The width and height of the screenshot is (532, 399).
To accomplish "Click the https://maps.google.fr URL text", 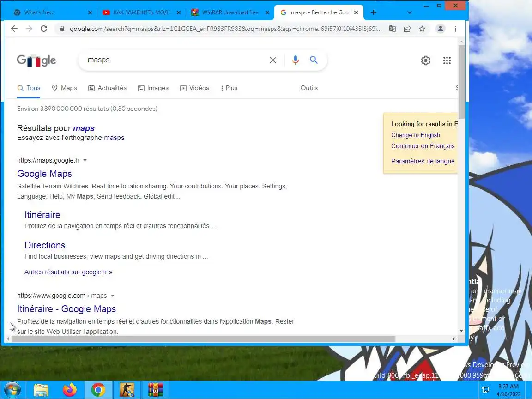I will [48, 161].
